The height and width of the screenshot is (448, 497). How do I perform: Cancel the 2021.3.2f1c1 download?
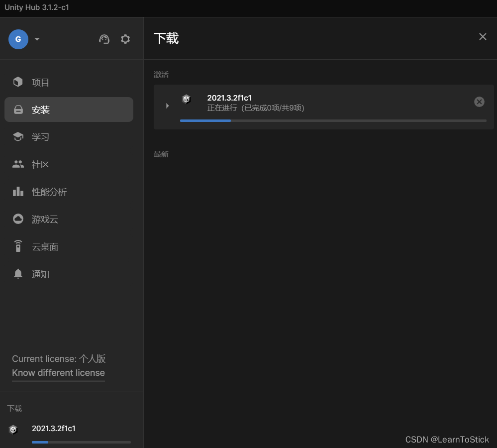tap(479, 102)
